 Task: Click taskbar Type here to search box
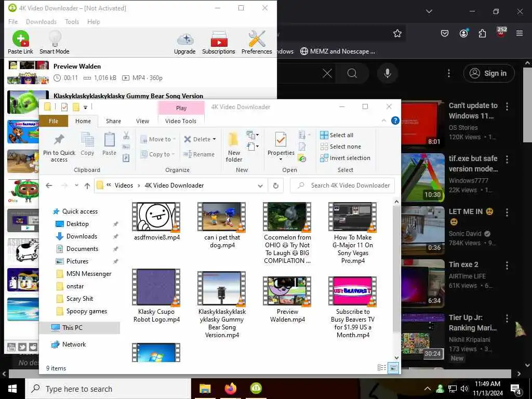coord(108,389)
